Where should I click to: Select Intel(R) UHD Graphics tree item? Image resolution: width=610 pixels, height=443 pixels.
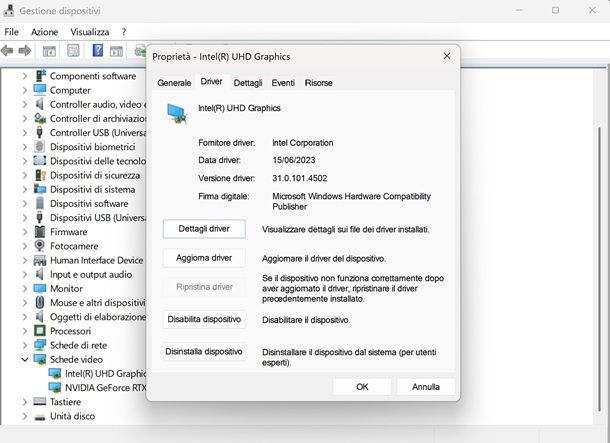click(105, 373)
